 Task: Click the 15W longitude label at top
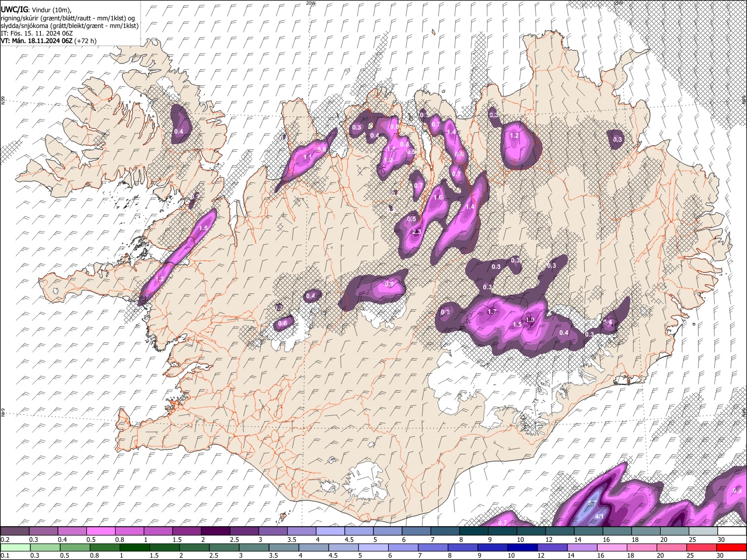click(619, 3)
